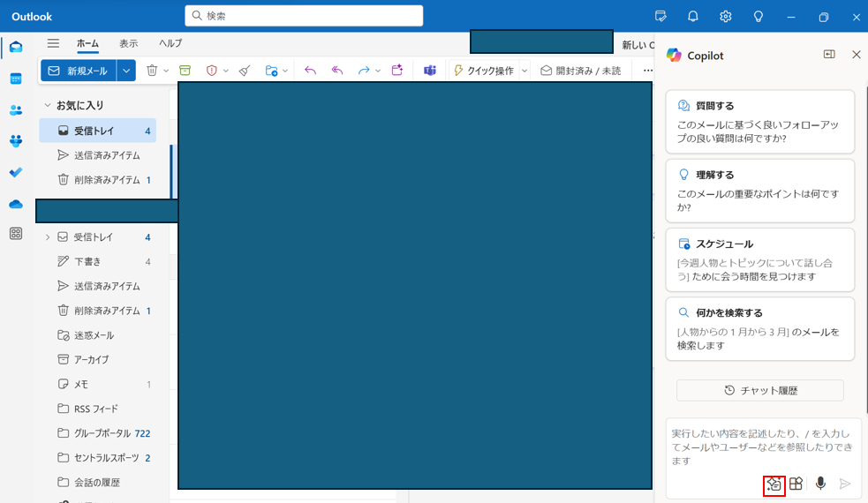Open the OneDrive cloud icon in the sidebar
Screen dimensions: 868x503
click(x=16, y=204)
